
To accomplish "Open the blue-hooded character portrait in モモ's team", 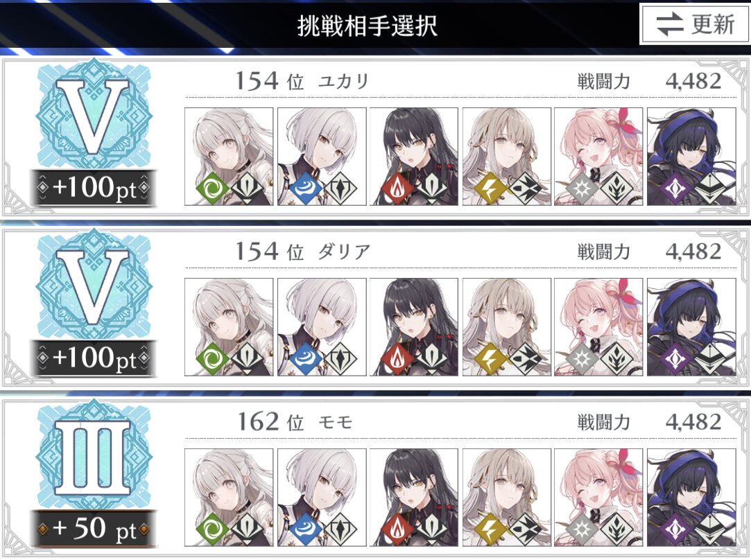I will pyautogui.click(x=691, y=498).
